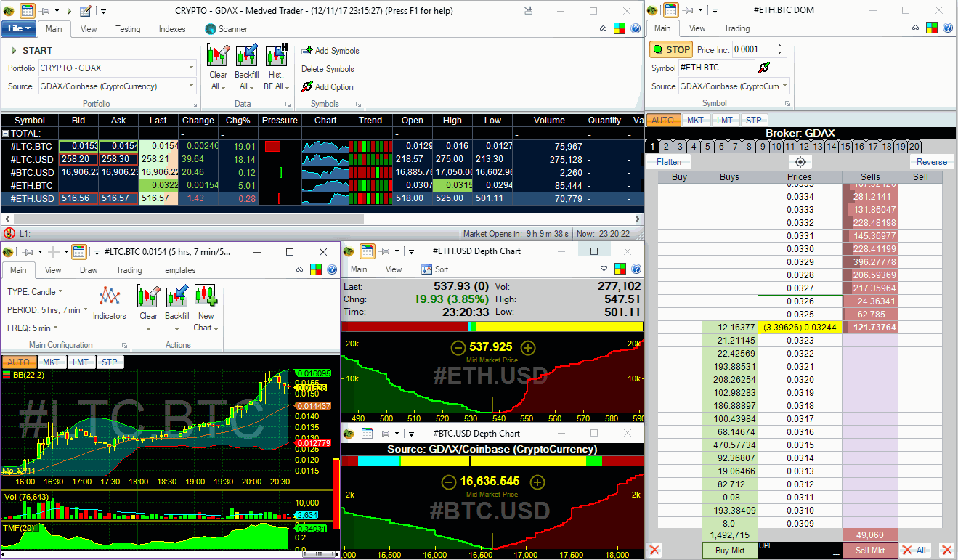Switch to Testing tab
The height and width of the screenshot is (560, 958).
tap(128, 29)
